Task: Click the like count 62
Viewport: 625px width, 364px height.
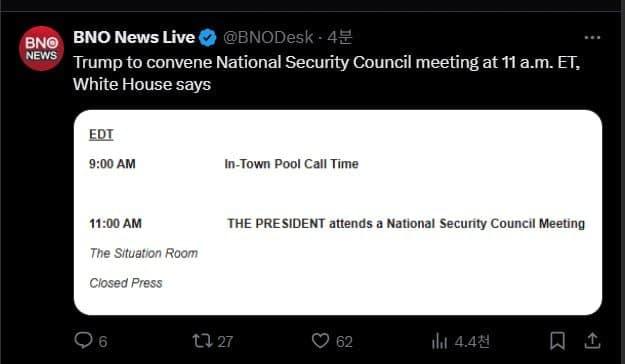Action: (344, 342)
